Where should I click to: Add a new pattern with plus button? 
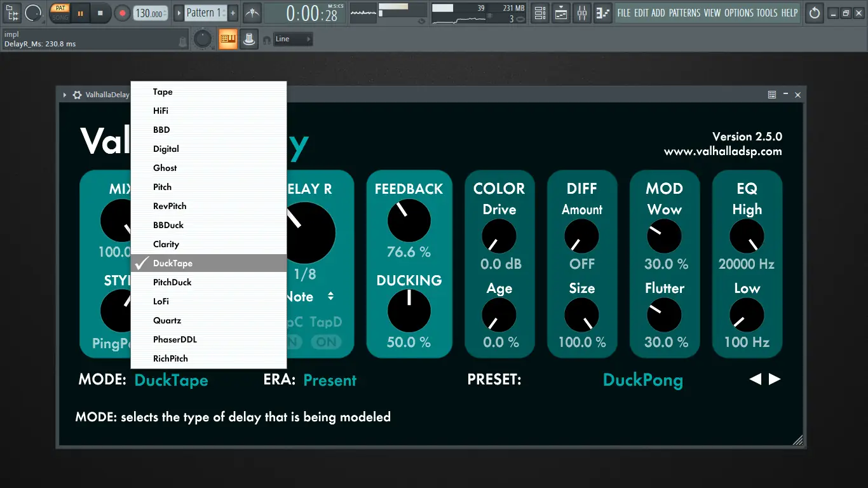pyautogui.click(x=233, y=13)
